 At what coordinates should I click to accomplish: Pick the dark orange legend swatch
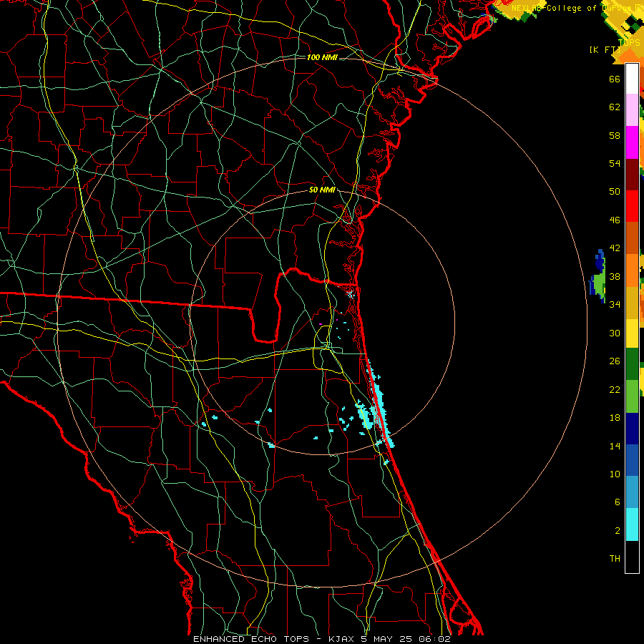coord(632,238)
